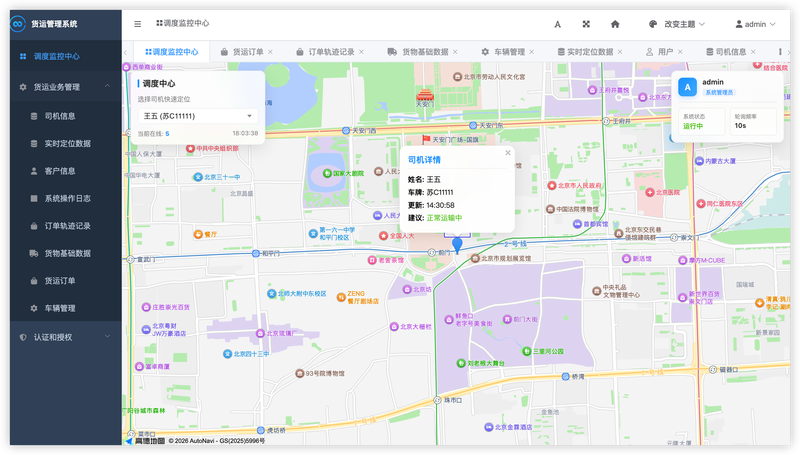Click the 货运管理系统 logo icon
Image resolution: width=800 pixels, height=455 pixels.
pyautogui.click(x=18, y=24)
